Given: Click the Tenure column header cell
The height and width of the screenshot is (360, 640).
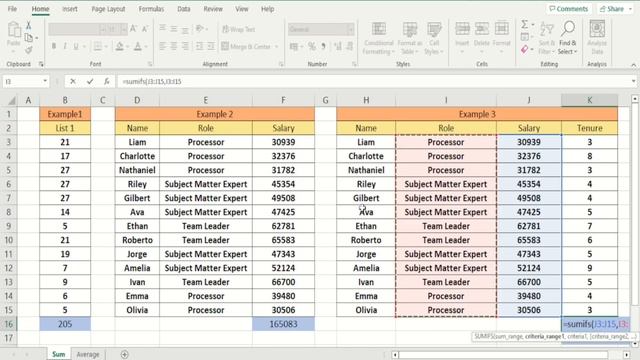Looking at the screenshot, I should tap(589, 128).
